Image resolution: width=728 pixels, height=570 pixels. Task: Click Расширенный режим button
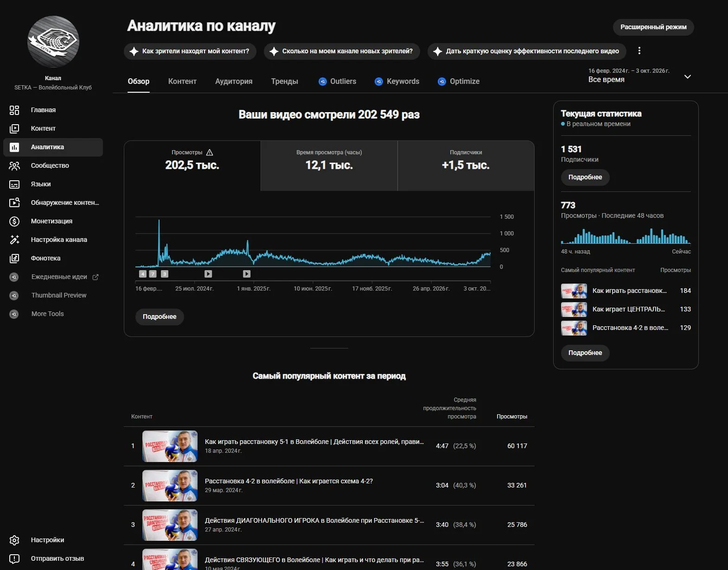tap(653, 27)
